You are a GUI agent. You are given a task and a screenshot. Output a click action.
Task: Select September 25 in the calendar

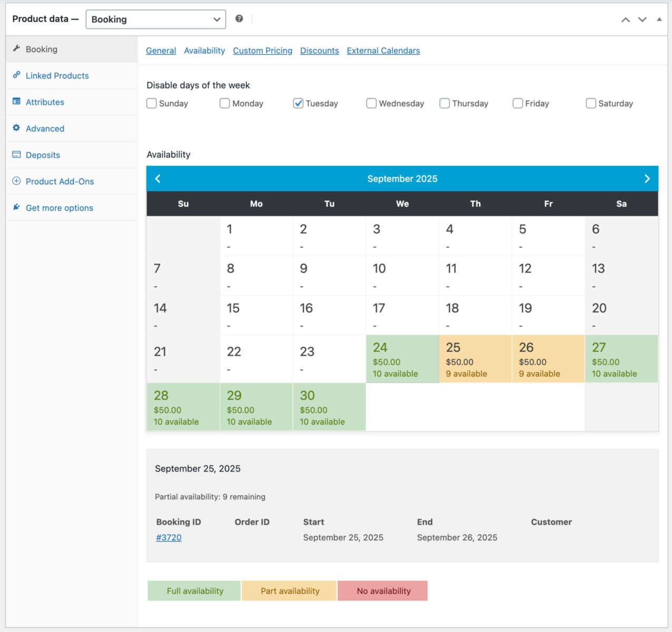pyautogui.click(x=476, y=359)
